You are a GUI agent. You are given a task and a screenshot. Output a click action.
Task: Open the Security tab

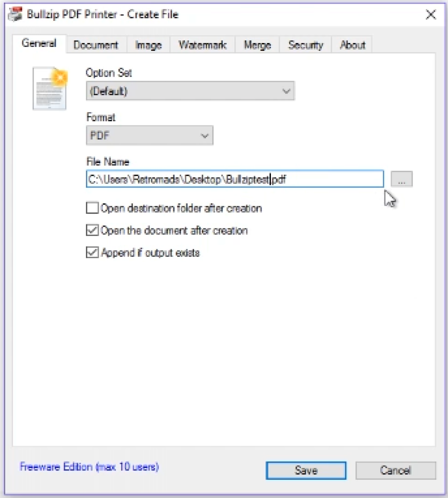pyautogui.click(x=305, y=45)
